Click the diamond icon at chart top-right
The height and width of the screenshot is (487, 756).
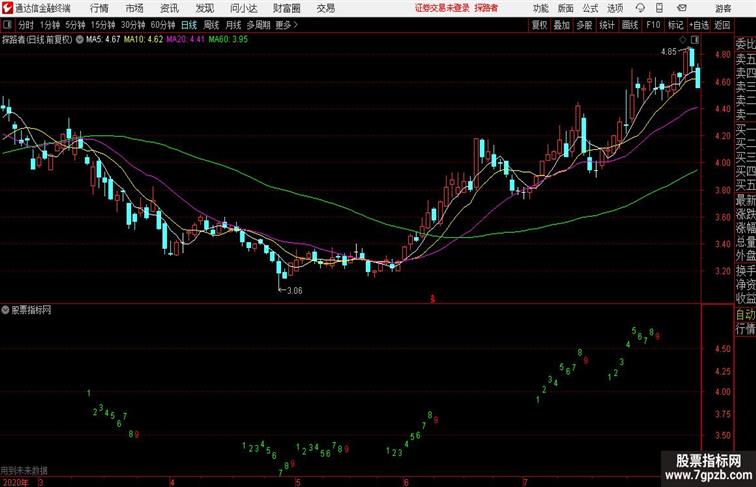point(683,39)
